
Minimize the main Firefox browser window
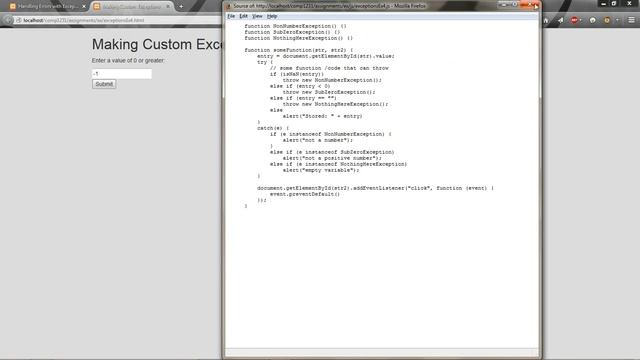[603, 3]
